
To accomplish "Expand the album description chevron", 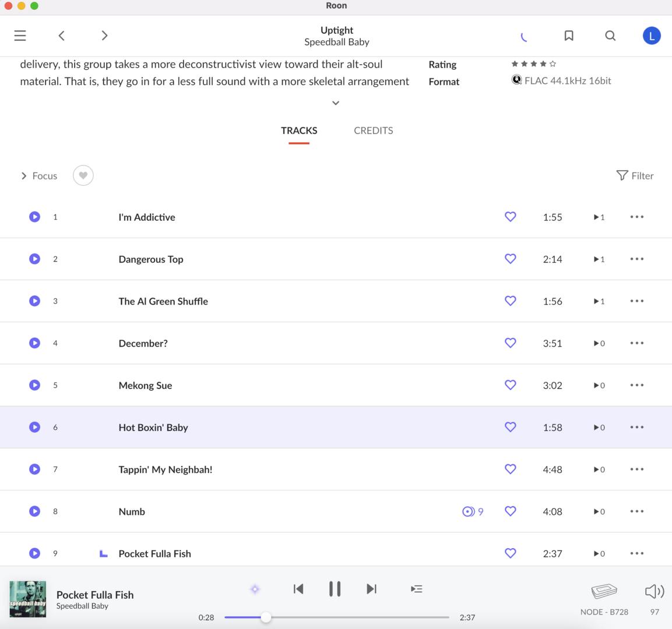I will [x=336, y=103].
